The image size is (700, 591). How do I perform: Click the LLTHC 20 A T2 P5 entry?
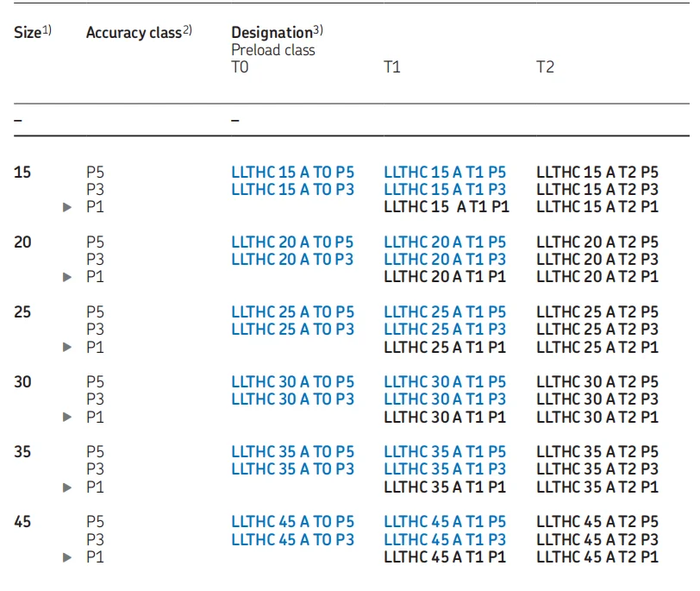[x=597, y=242]
